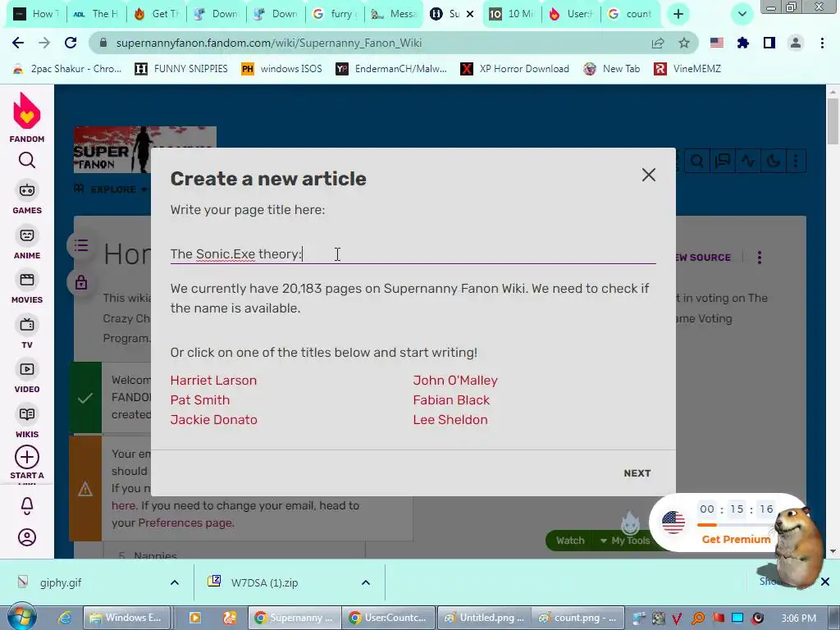The image size is (840, 630).
Task: Expand the tab search dropdown arrow
Action: pyautogui.click(x=742, y=14)
